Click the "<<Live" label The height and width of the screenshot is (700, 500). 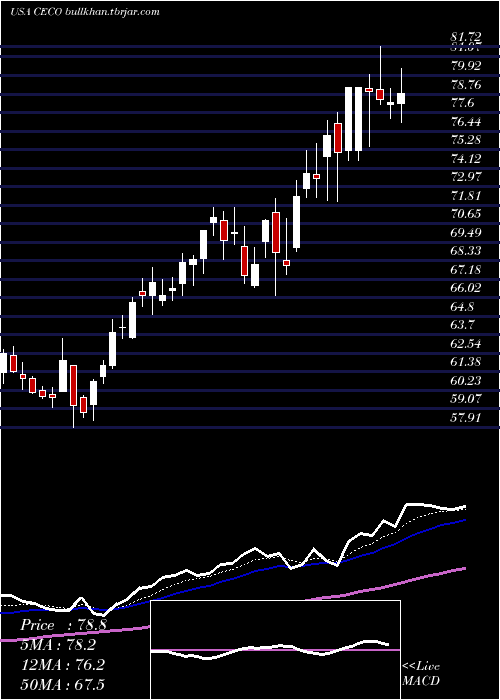(x=421, y=667)
